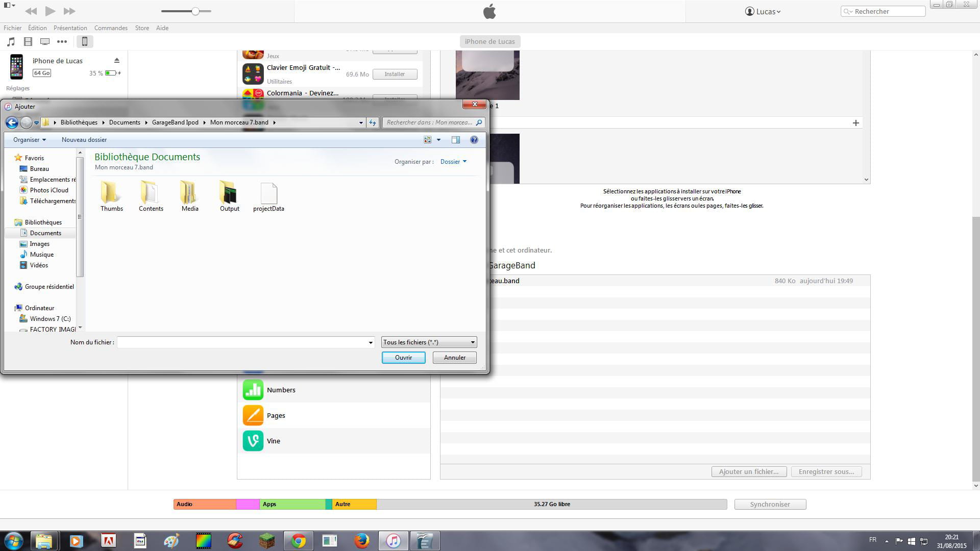Open the Présentation menu
The image size is (980, 551).
point(70,28)
